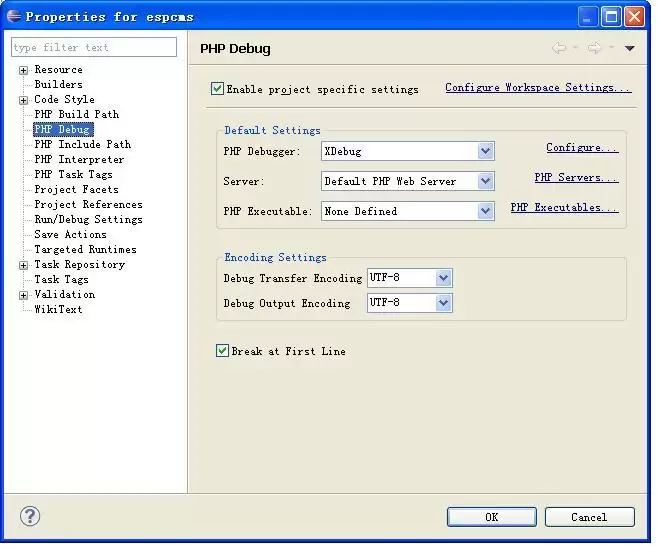Screen dimensions: 658x548
Task: Open forward history dropdown arrow
Action: [x=612, y=47]
